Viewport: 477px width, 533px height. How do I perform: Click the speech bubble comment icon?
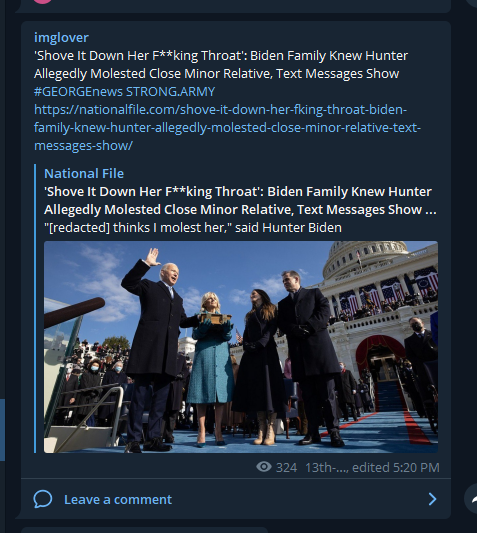(43, 499)
